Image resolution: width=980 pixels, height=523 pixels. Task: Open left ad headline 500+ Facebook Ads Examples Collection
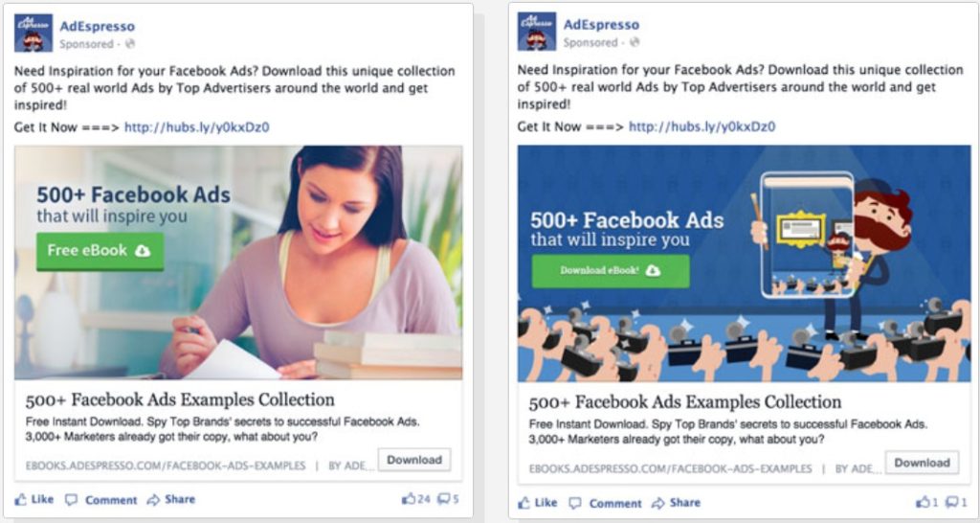point(180,399)
